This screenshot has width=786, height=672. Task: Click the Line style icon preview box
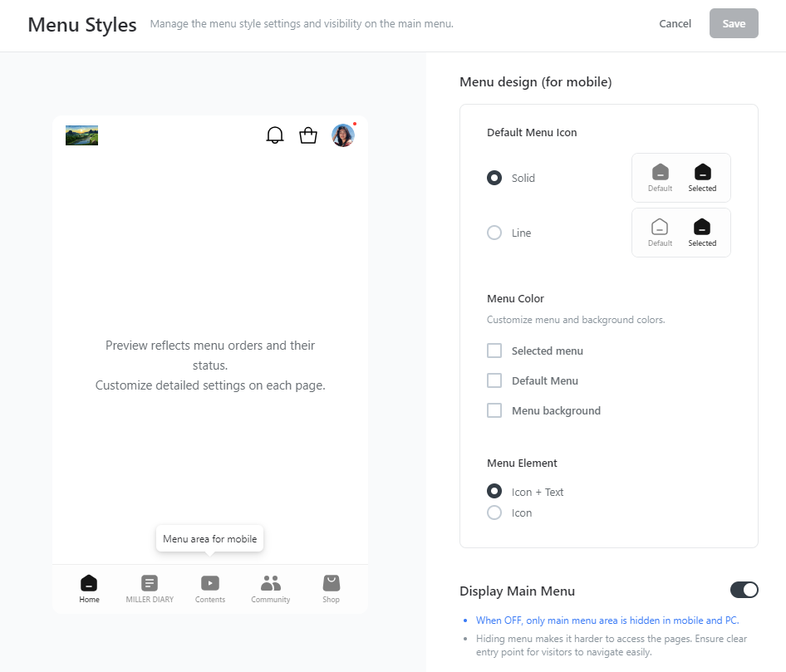click(x=680, y=233)
